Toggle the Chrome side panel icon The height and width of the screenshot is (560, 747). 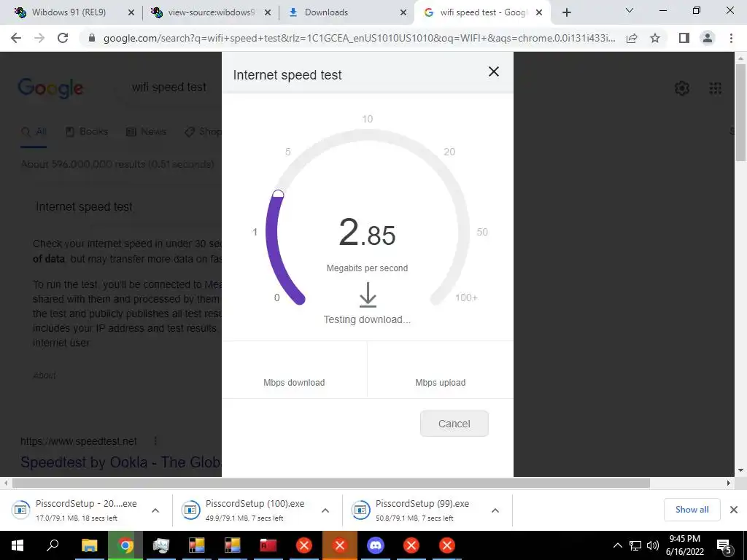684,38
